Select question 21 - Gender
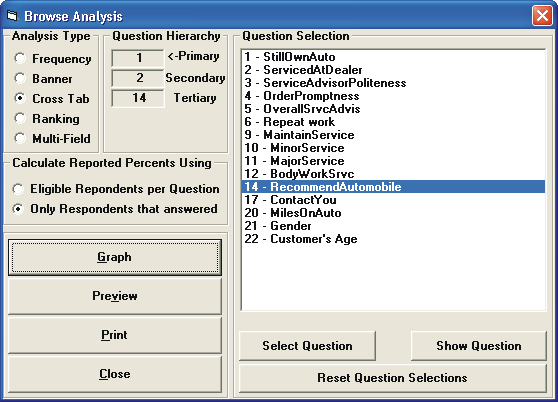Viewport: 558px width, 402px height. pyautogui.click(x=393, y=226)
